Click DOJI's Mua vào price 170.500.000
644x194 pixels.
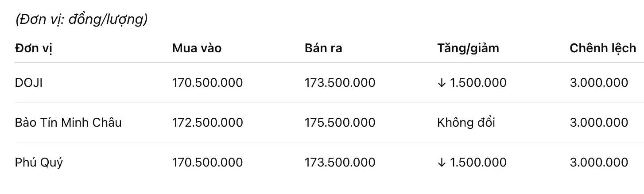[207, 83]
